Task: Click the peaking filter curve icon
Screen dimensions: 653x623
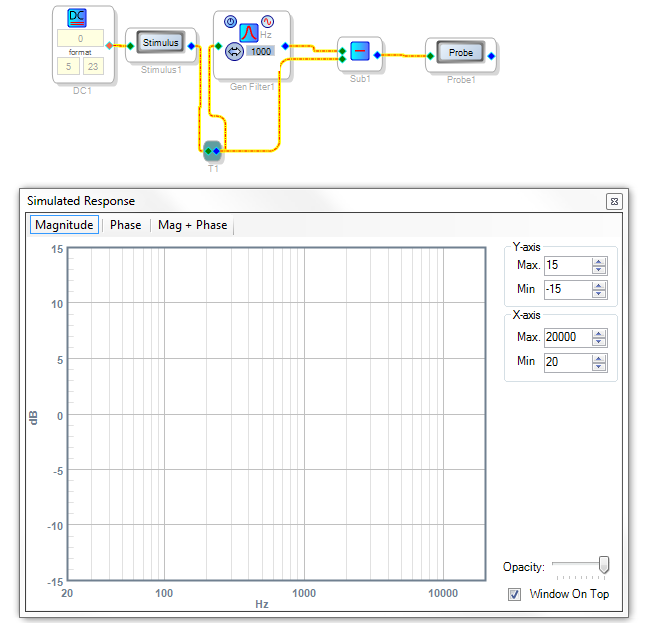Action: 249,32
